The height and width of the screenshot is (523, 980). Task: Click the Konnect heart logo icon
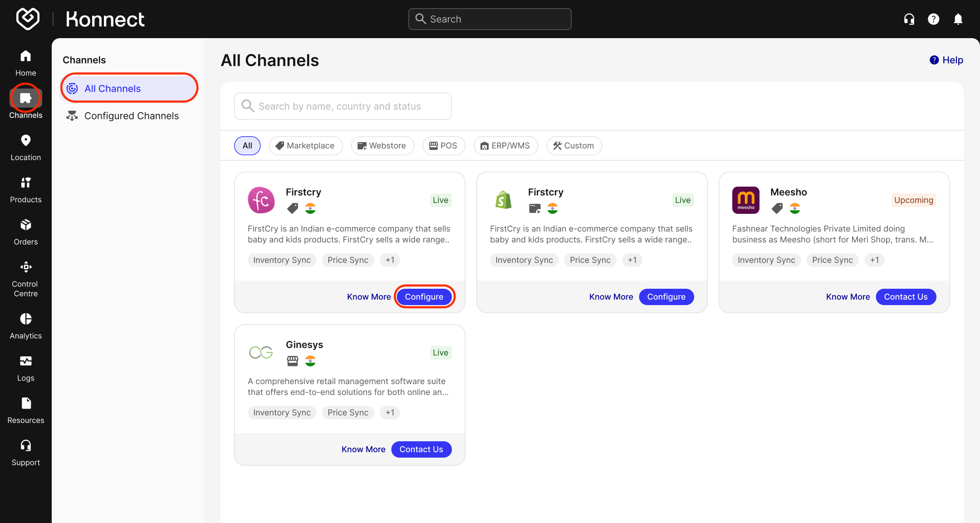[x=28, y=19]
